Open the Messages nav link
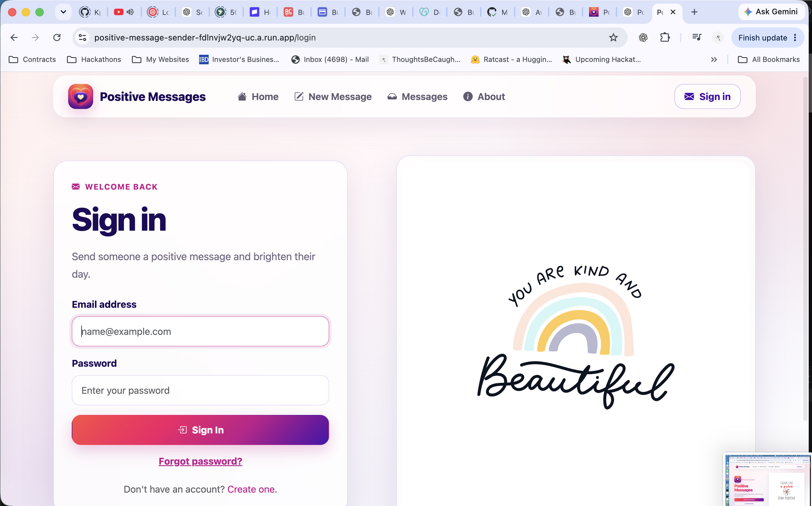Image resolution: width=812 pixels, height=506 pixels. point(417,97)
